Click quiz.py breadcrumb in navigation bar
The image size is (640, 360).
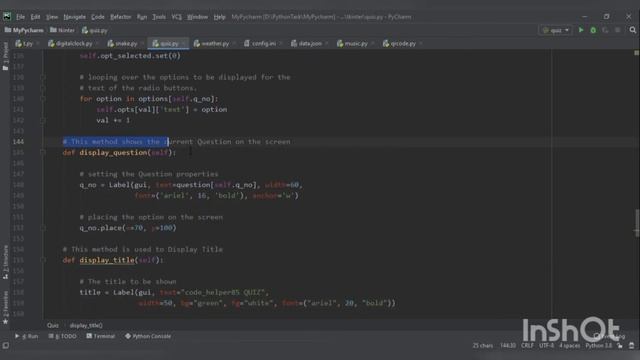(x=94, y=30)
